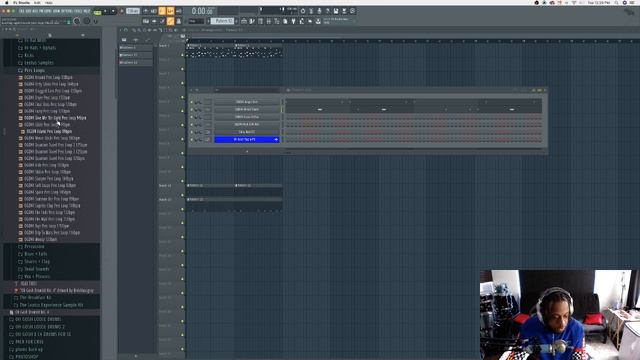
Task: Click the question mark help icon
Action: (x=328, y=11)
